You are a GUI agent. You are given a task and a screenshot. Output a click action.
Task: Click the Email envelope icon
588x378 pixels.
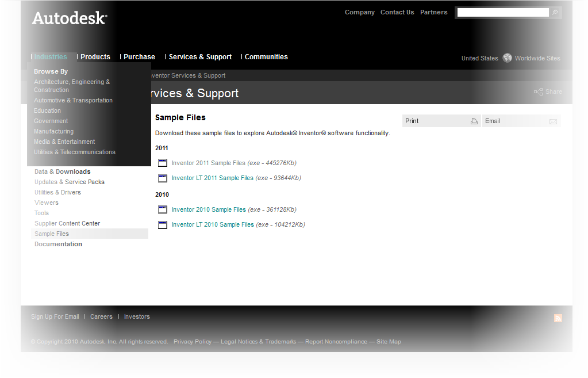553,121
